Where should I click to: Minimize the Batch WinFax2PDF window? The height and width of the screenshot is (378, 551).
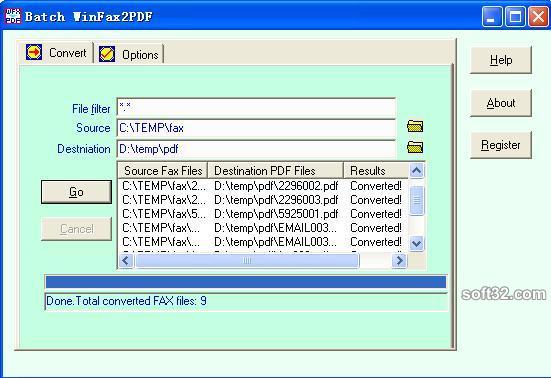pos(492,17)
